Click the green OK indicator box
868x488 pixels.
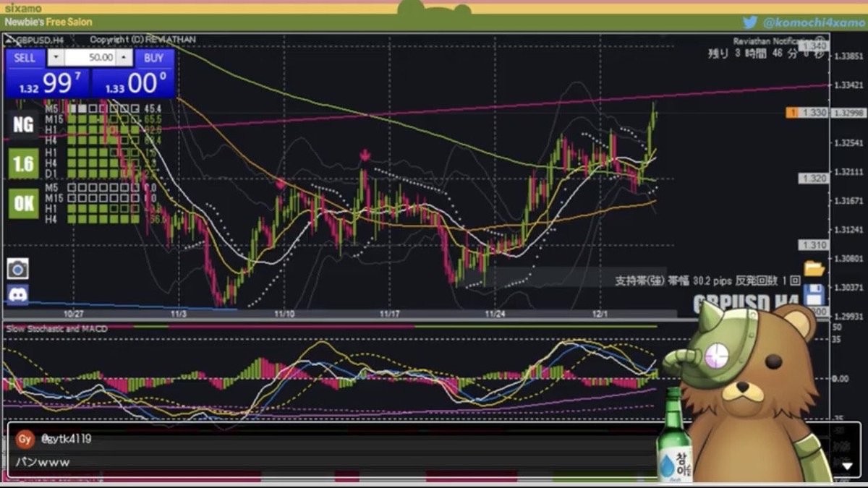23,204
